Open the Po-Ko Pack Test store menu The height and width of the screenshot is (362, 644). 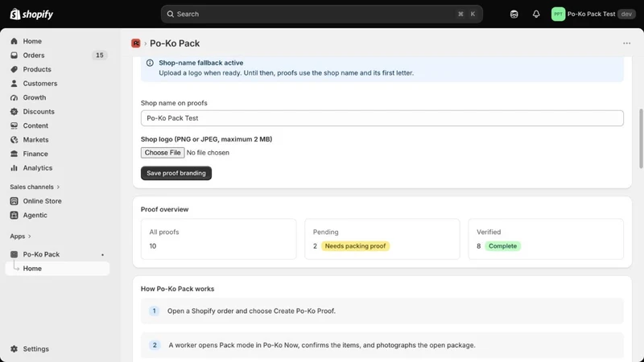(593, 14)
